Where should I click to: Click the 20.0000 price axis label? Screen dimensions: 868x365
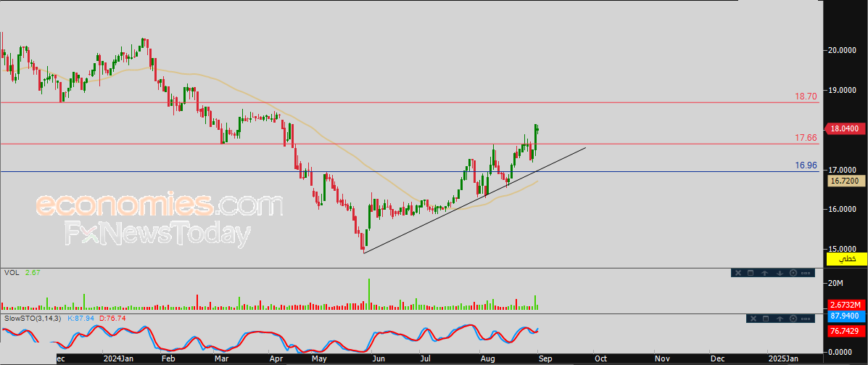pyautogui.click(x=843, y=50)
